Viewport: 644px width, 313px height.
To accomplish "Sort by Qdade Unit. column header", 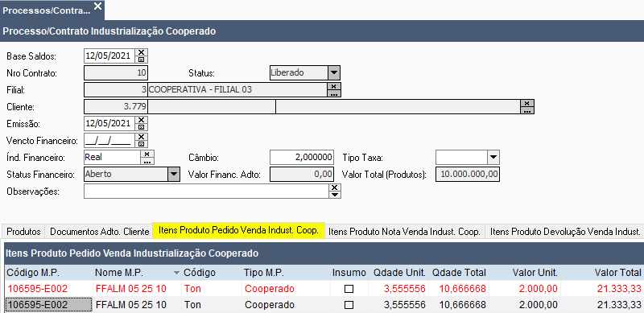I will (x=398, y=272).
